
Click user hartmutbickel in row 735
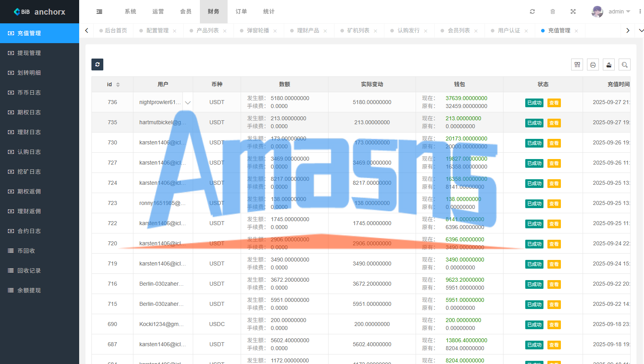(163, 122)
